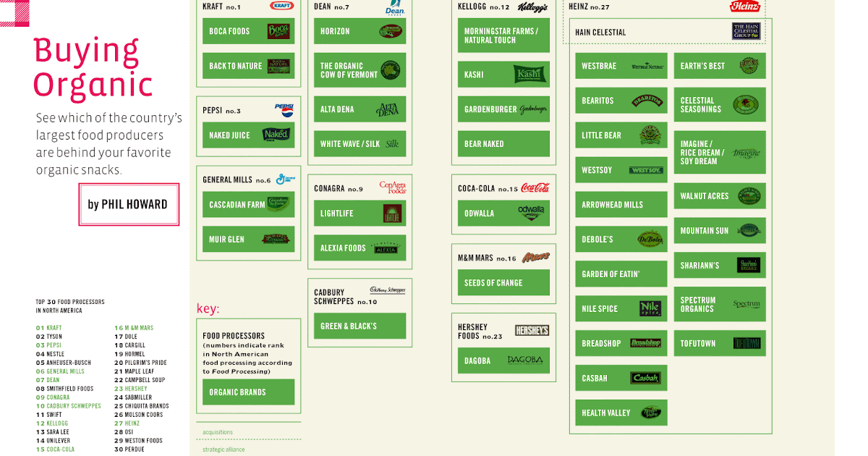Viewport: 868px width, 456px height.
Task: Select the Morningstar Farms / Natural Touch box
Action: (x=503, y=35)
